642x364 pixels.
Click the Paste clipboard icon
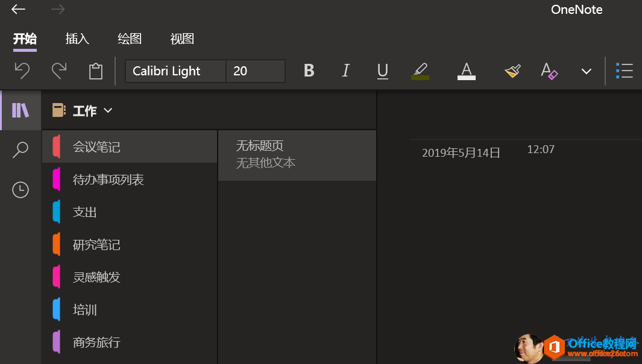(95, 71)
